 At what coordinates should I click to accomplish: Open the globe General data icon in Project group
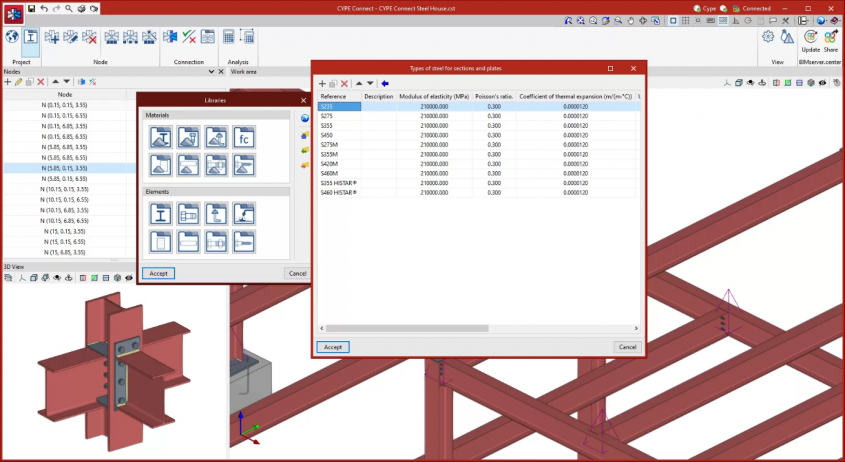coord(12,37)
